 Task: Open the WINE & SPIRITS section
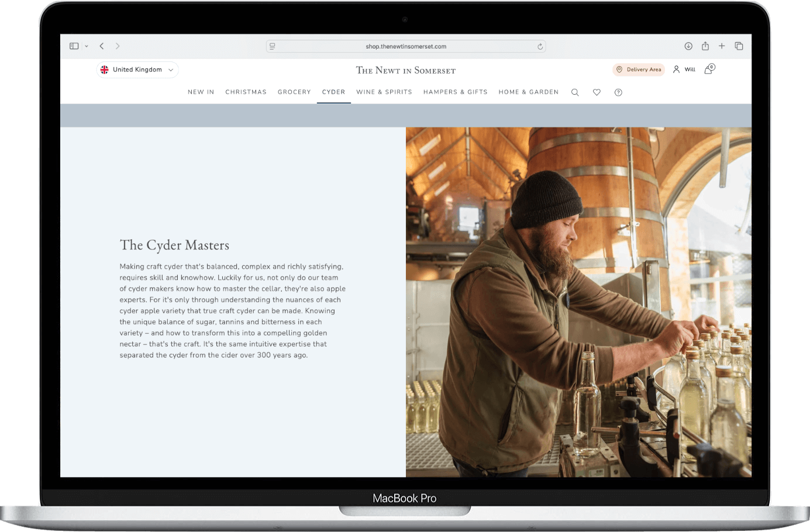[x=384, y=92]
